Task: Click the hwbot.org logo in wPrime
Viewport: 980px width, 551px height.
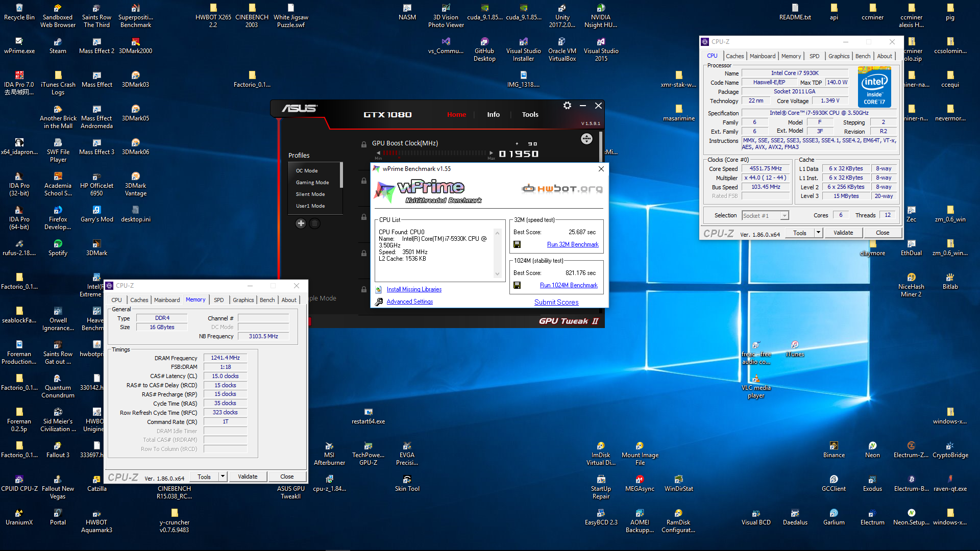Action: [562, 188]
